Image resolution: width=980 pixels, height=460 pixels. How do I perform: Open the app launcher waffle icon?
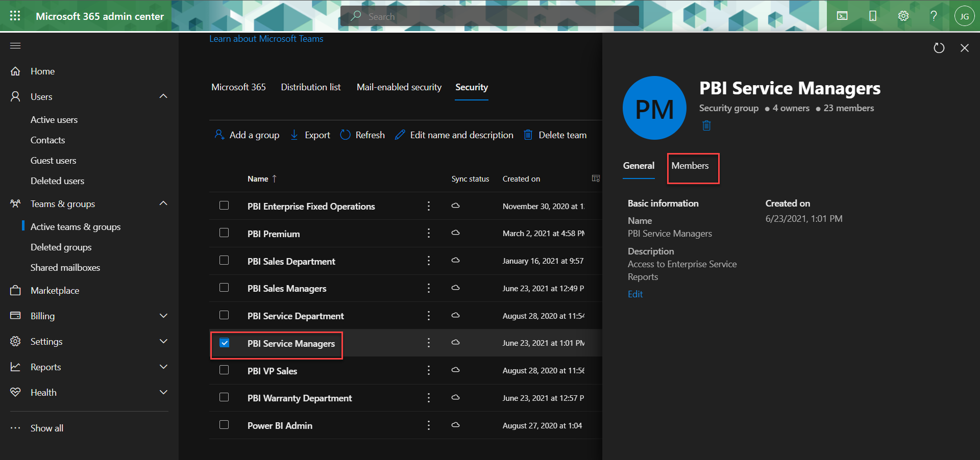[x=15, y=16]
